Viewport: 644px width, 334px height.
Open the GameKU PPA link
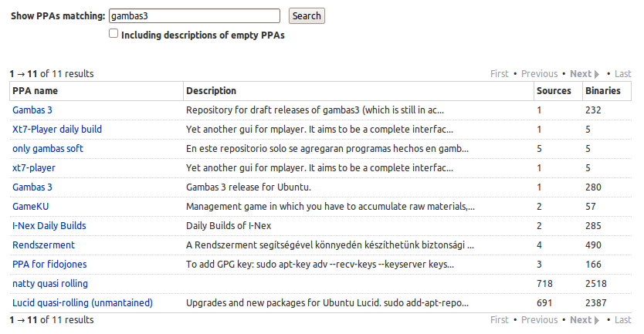31,206
